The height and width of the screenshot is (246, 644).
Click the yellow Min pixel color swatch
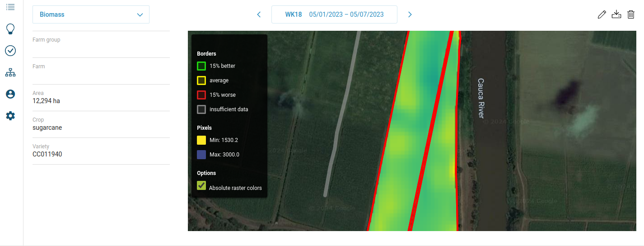tap(201, 140)
